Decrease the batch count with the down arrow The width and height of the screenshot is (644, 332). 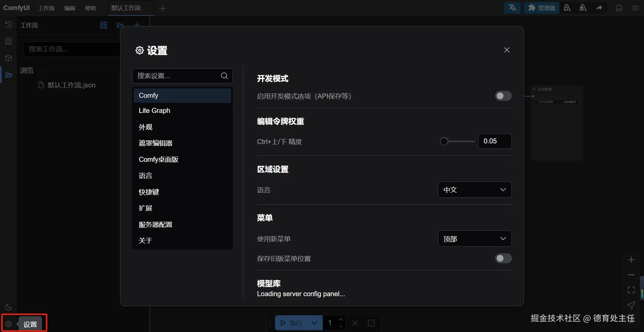[x=341, y=327]
